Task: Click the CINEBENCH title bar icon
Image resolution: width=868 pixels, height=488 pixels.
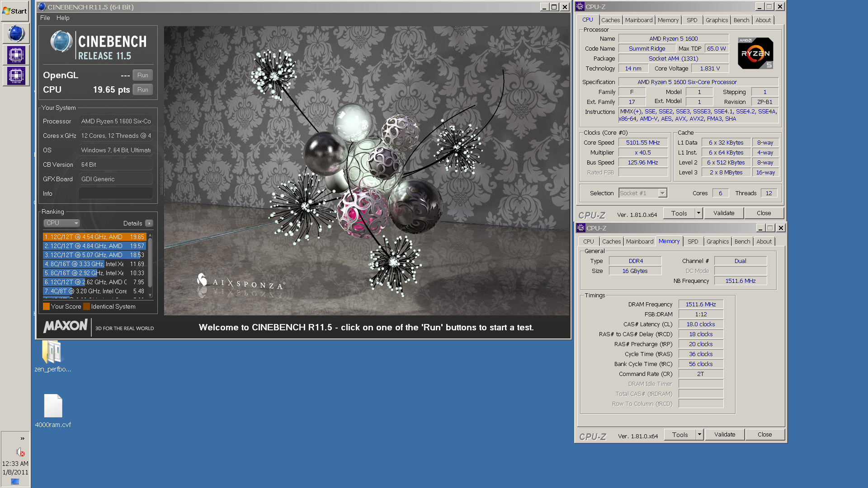Action: 42,7
